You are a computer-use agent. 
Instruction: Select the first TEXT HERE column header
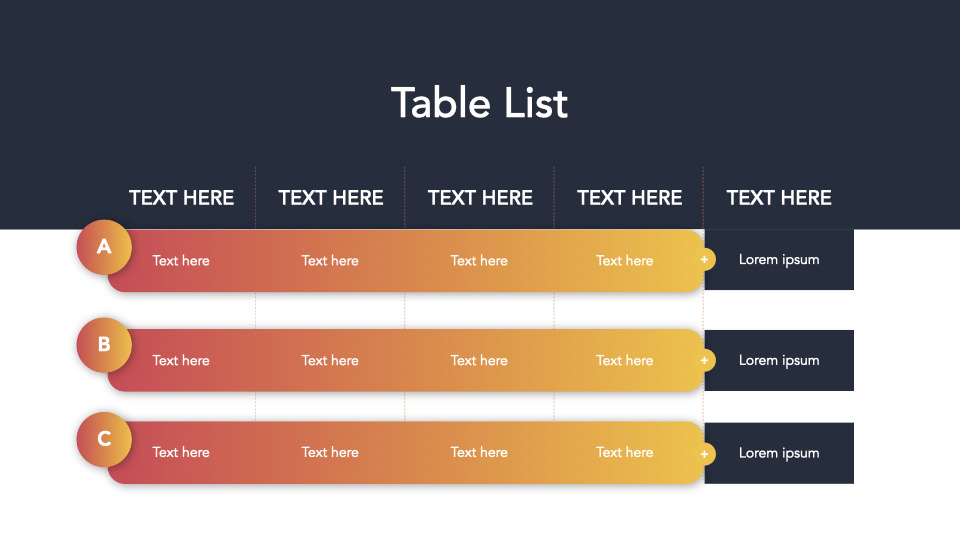181,198
